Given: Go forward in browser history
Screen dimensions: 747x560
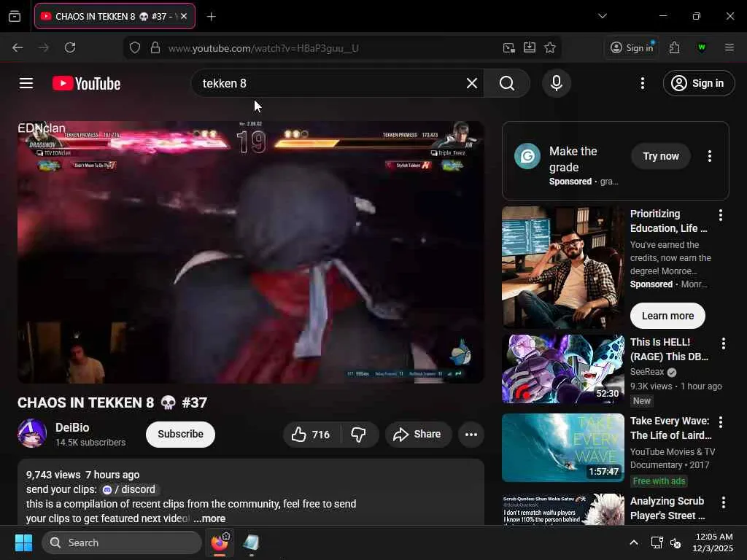Looking at the screenshot, I should pyautogui.click(x=43, y=47).
